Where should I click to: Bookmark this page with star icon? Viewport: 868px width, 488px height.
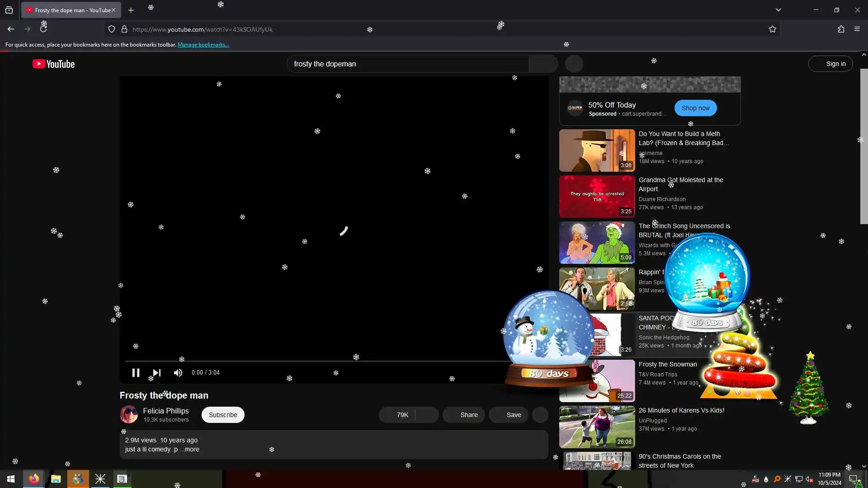click(x=772, y=29)
